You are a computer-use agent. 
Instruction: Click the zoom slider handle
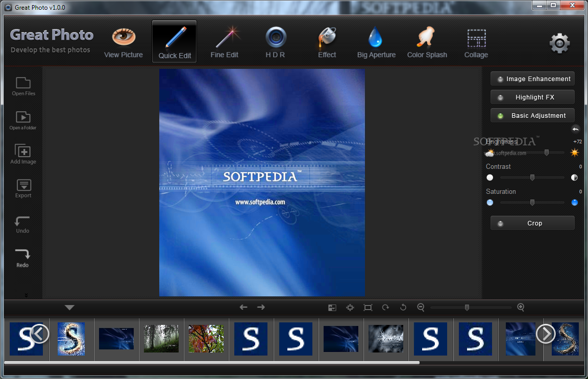467,308
